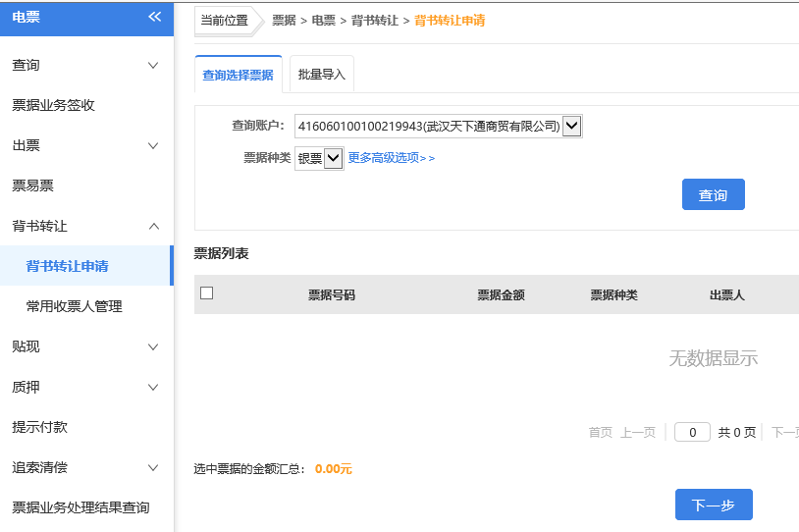Click the 无数据显示 empty table message
799x532 pixels.
pyautogui.click(x=713, y=358)
